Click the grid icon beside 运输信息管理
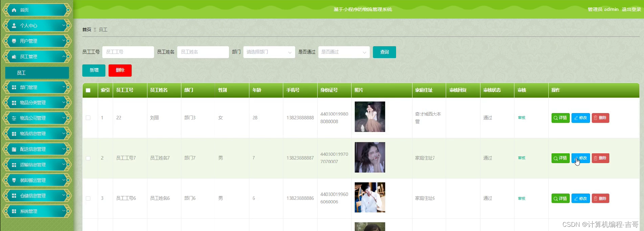The height and width of the screenshot is (231, 644). [x=14, y=164]
